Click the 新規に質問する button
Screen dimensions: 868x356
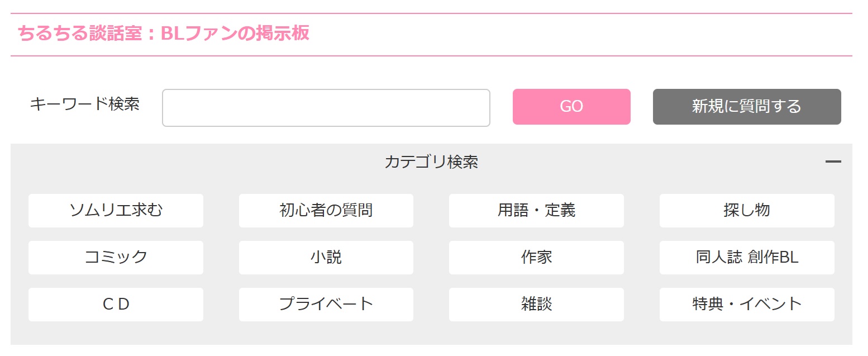tap(746, 107)
